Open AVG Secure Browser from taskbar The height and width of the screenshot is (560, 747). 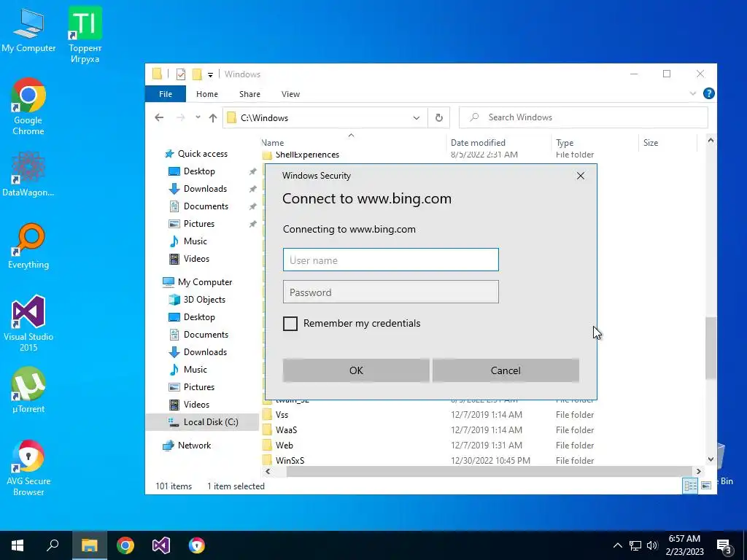click(196, 545)
